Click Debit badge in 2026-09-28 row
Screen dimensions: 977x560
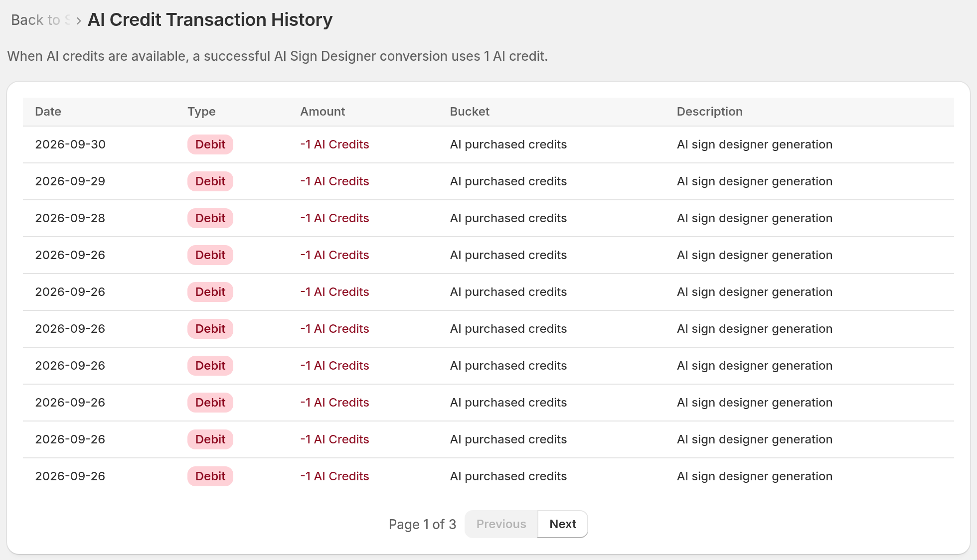point(210,218)
